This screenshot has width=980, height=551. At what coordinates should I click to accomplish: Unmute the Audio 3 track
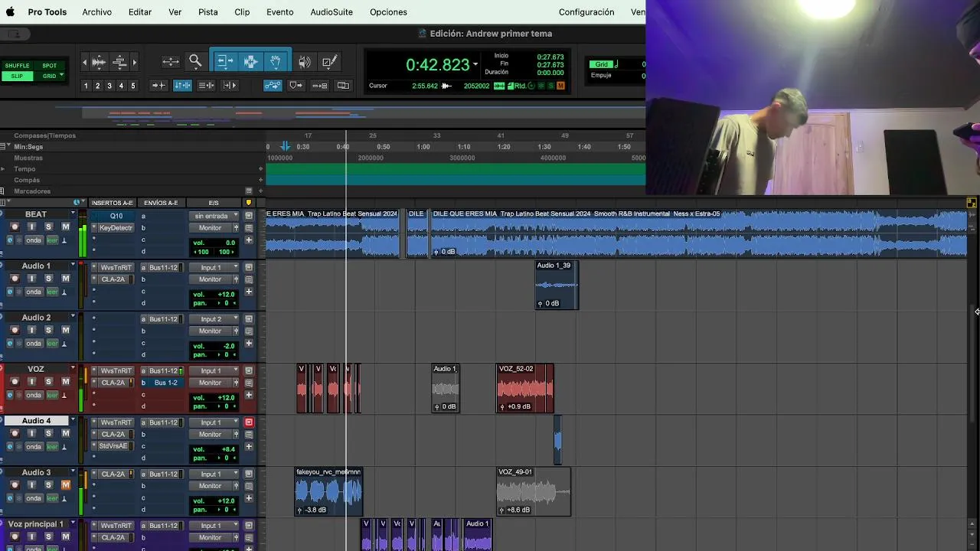tap(66, 485)
